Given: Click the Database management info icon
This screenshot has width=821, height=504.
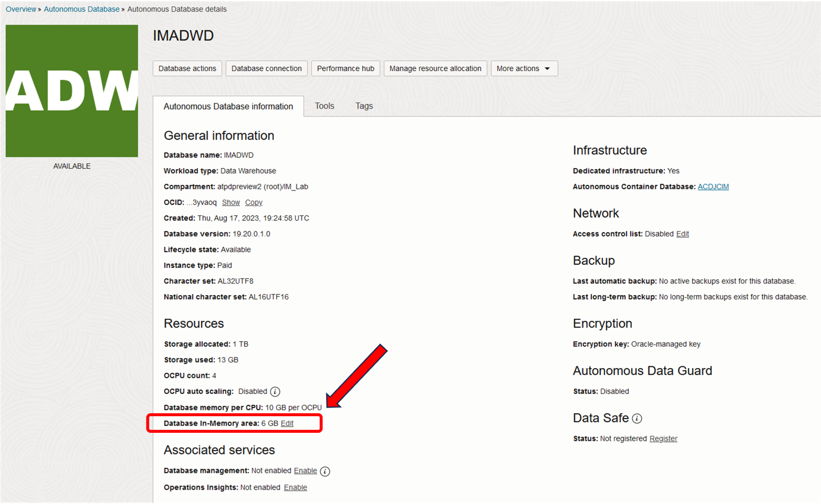Looking at the screenshot, I should point(325,471).
